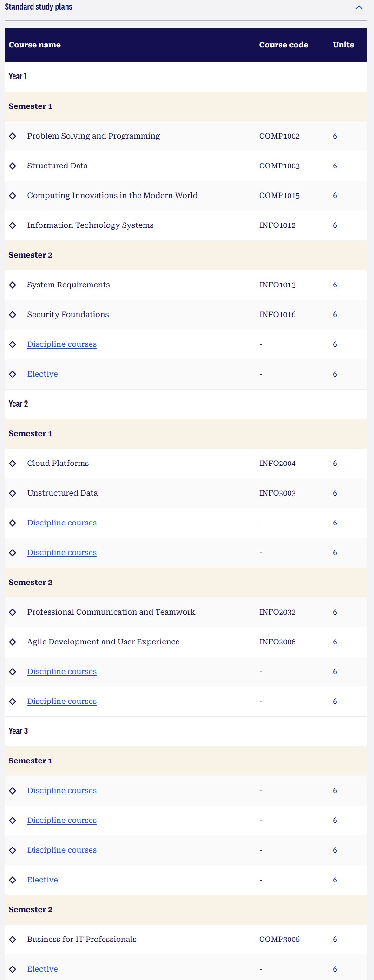Click diamond icon beside Business for IT Professionals

click(x=13, y=940)
